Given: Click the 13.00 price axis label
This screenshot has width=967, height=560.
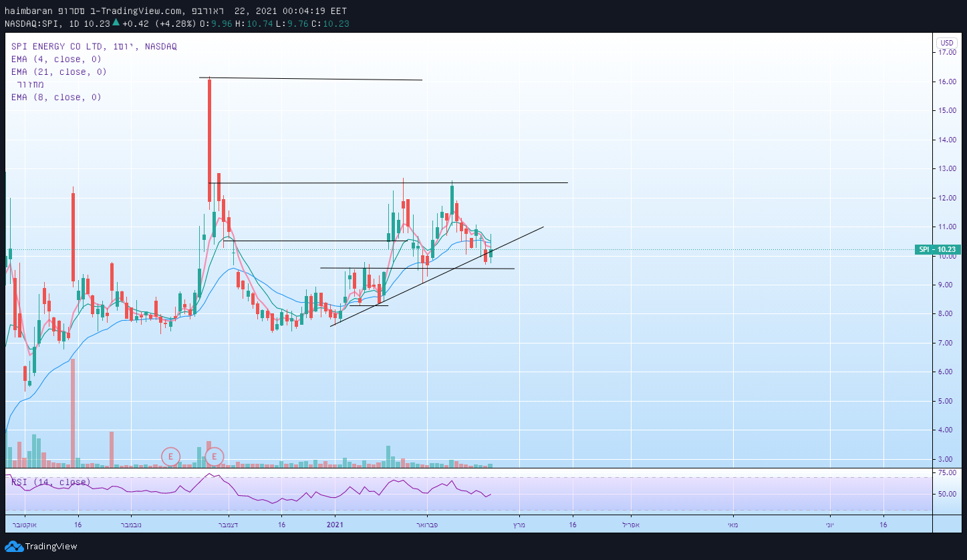Looking at the screenshot, I should [946, 169].
